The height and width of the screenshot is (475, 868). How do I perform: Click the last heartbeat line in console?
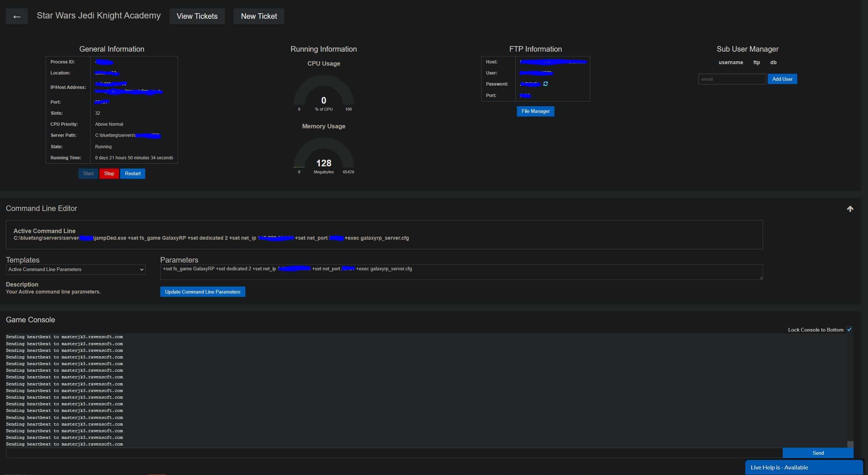click(x=64, y=444)
